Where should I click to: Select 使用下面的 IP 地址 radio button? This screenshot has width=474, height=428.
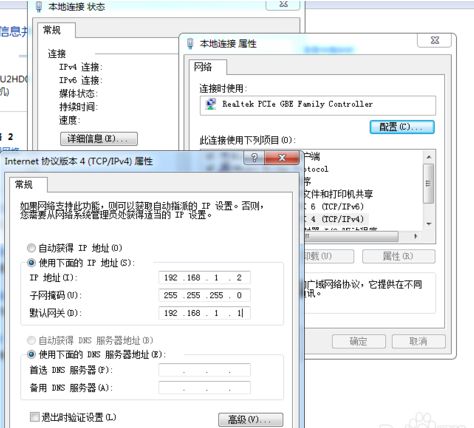31,263
